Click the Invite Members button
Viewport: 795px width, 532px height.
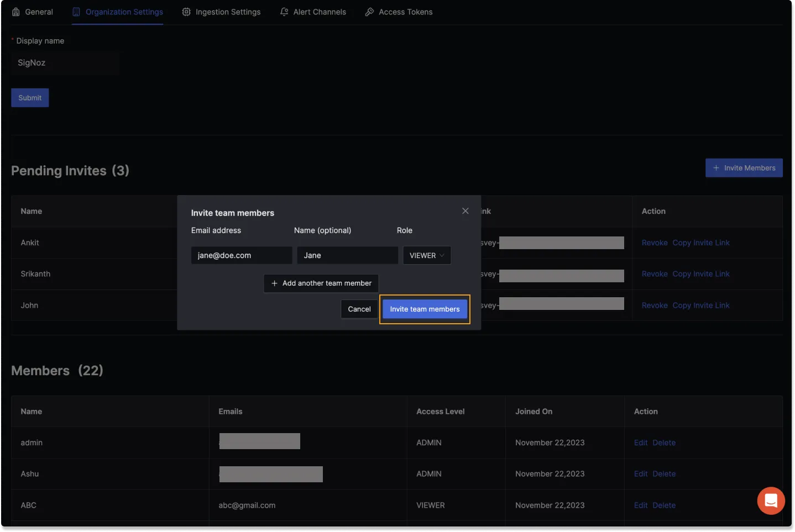(744, 168)
